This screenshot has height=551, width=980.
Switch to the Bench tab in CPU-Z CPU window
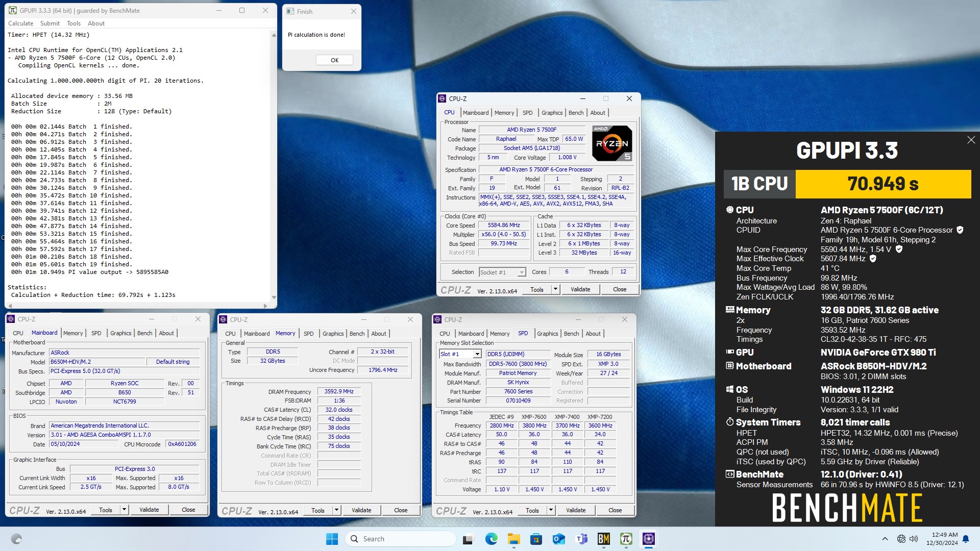coord(576,113)
